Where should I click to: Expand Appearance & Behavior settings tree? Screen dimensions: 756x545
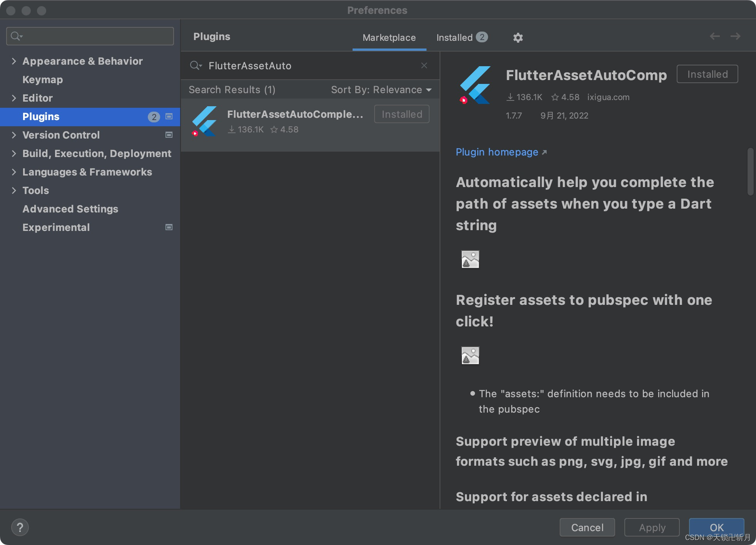14,61
